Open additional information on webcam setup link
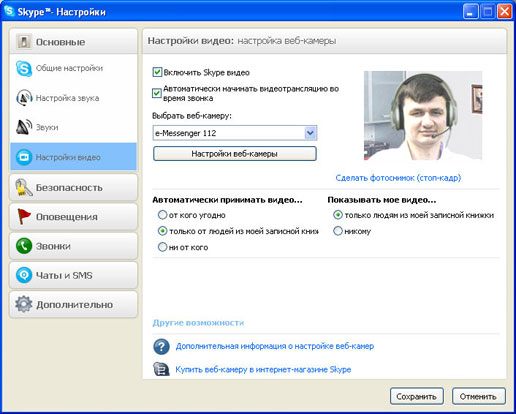 275,346
